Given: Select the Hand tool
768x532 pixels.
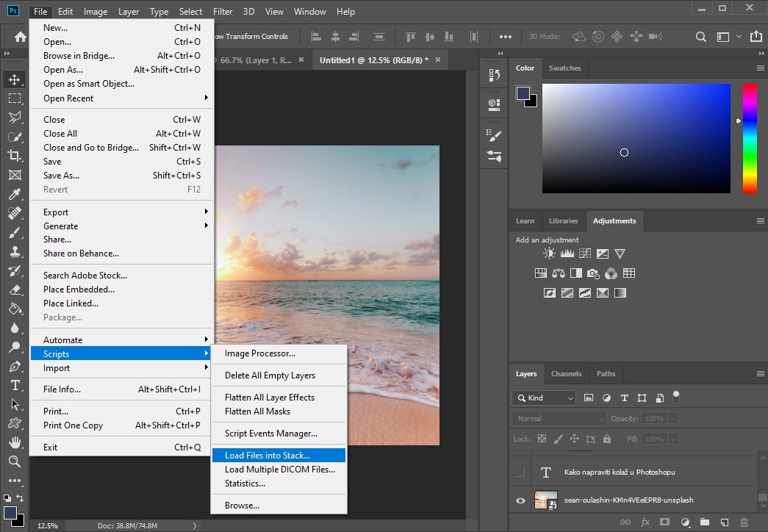Looking at the screenshot, I should point(15,442).
